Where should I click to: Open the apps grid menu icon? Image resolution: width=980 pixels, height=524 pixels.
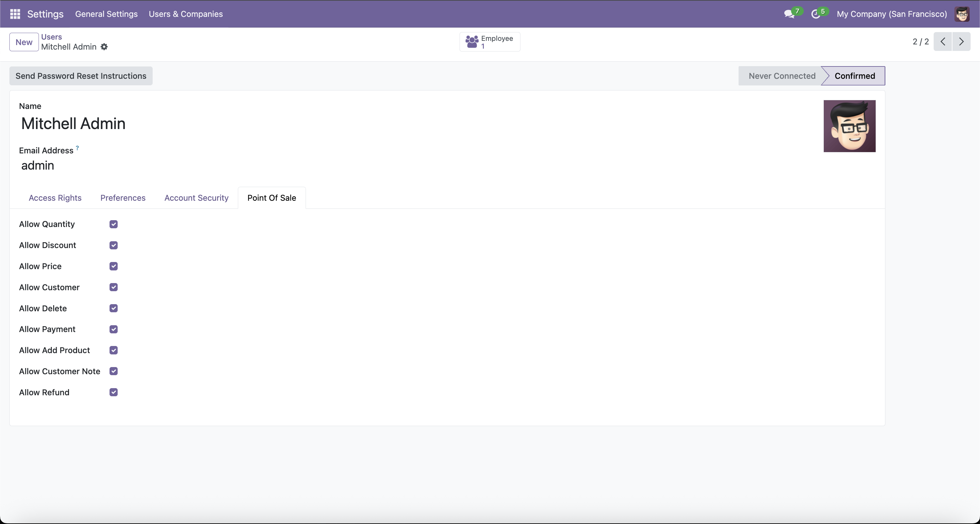[x=15, y=14]
